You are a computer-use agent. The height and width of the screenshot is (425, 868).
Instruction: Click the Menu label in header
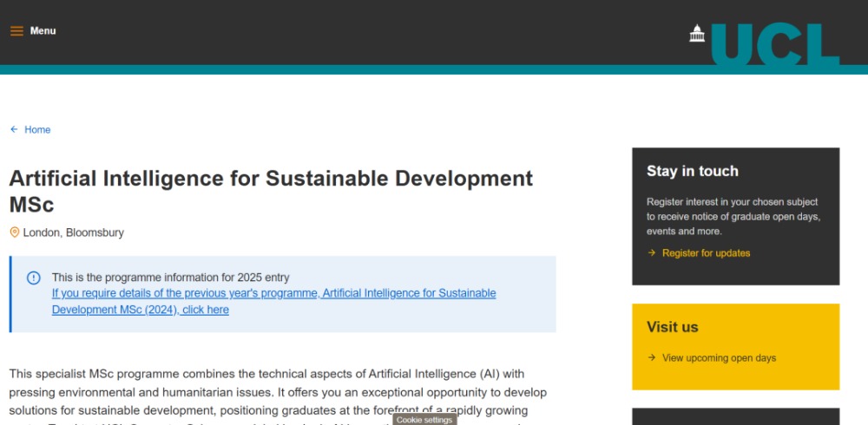[43, 31]
